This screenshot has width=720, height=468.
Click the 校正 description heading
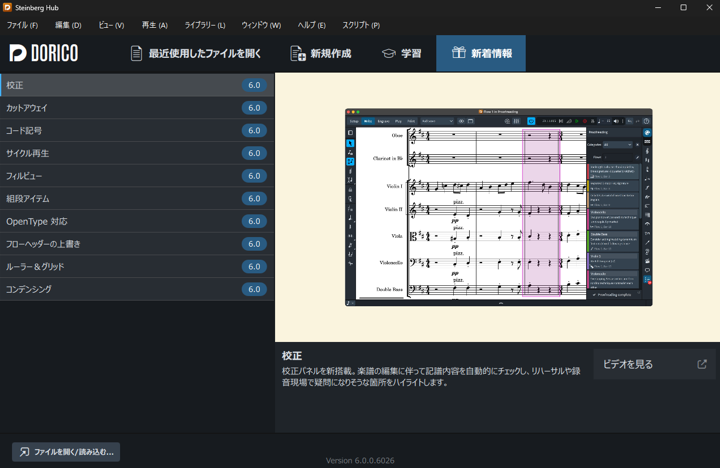click(292, 356)
